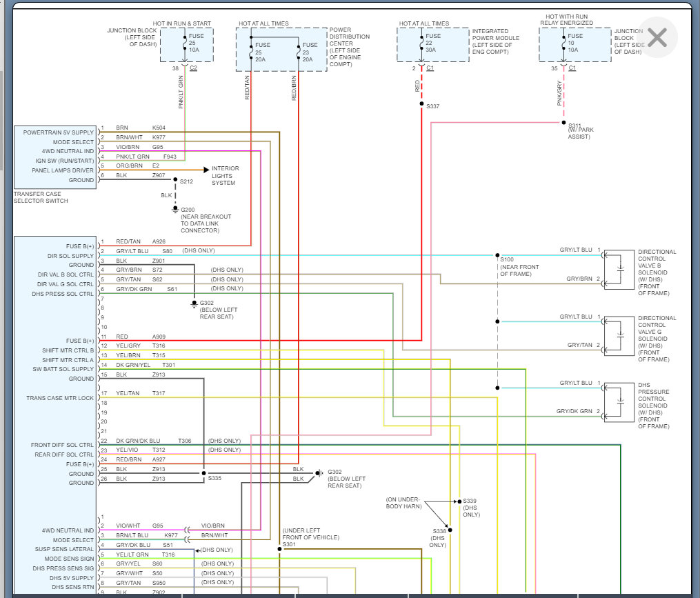This screenshot has width=700, height=598.
Task: Click "REAR DIFF SOL CTRL" label
Action: click(64, 455)
